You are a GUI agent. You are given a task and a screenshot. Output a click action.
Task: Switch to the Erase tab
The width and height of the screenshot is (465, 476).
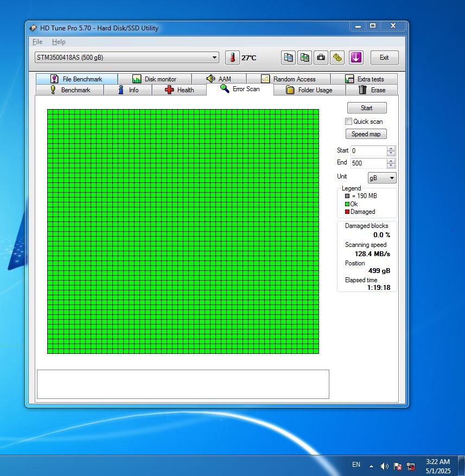[x=372, y=90]
